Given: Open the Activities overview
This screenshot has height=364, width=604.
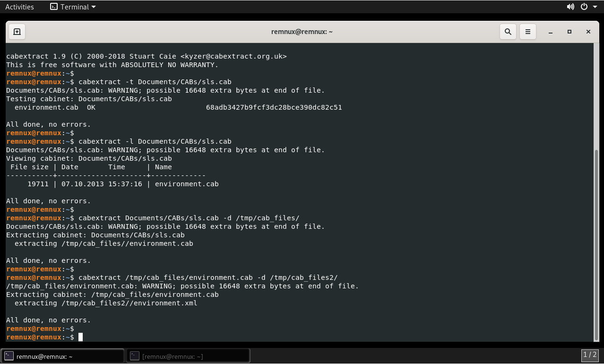Looking at the screenshot, I should coord(19,7).
